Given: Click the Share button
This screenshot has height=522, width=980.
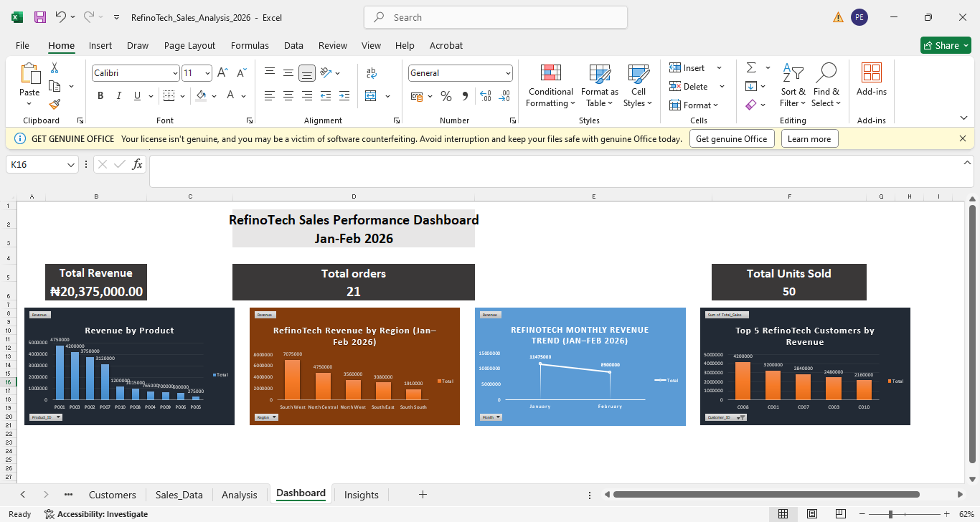Looking at the screenshot, I should click(946, 45).
